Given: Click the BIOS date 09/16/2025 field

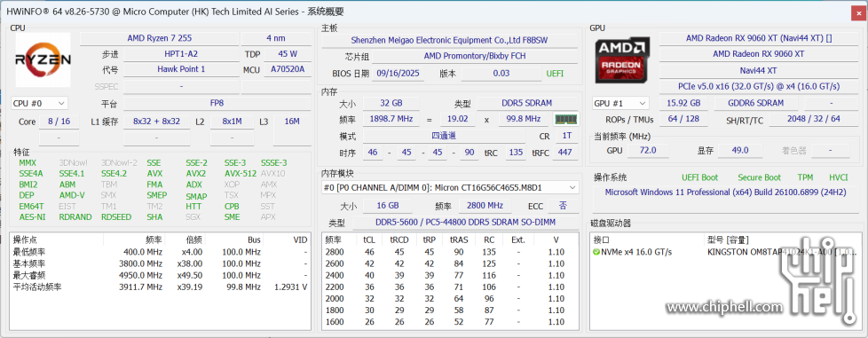Looking at the screenshot, I should [398, 73].
